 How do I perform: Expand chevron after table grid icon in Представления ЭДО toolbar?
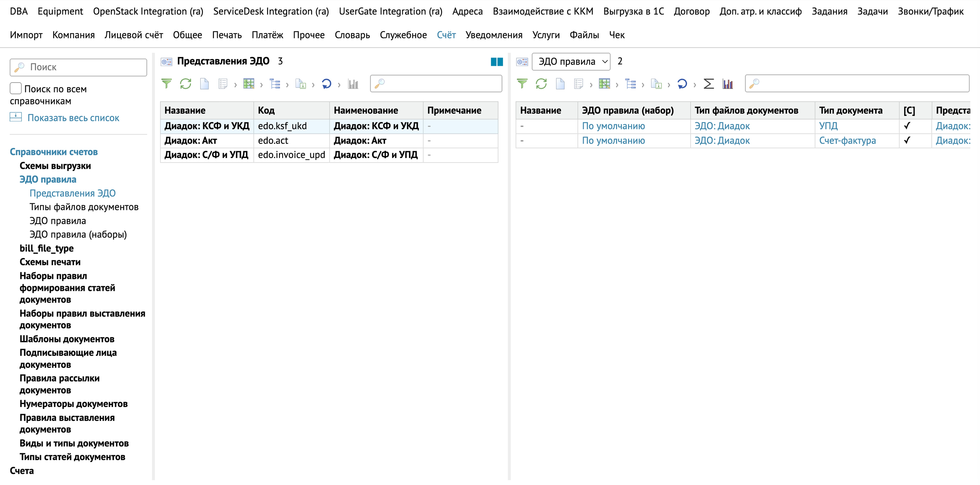point(261,85)
